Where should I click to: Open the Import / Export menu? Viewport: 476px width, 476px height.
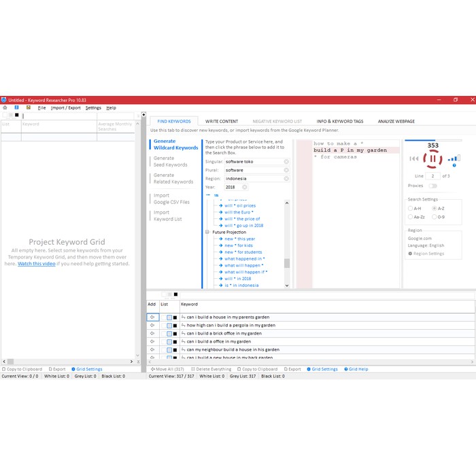[65, 107]
